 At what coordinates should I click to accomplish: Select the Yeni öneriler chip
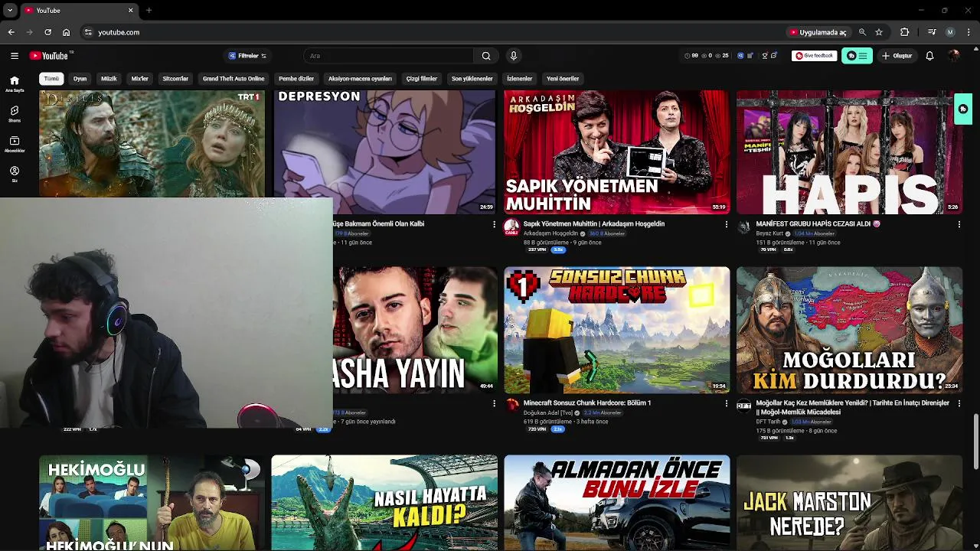[x=563, y=79]
